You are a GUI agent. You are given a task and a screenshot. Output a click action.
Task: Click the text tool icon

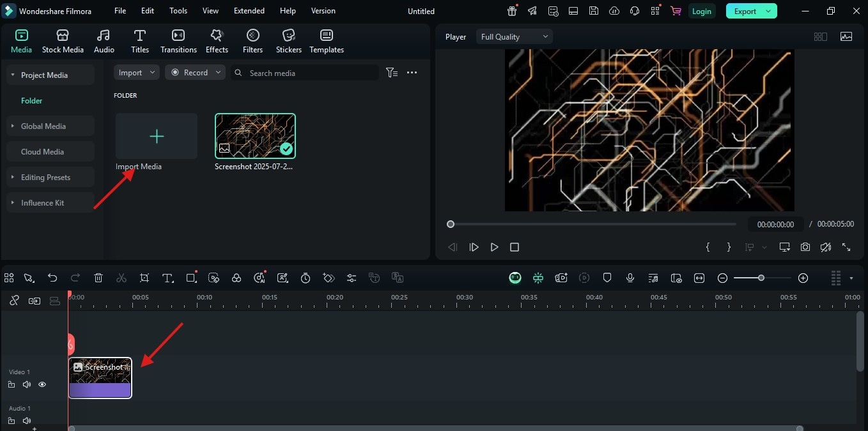click(x=167, y=278)
